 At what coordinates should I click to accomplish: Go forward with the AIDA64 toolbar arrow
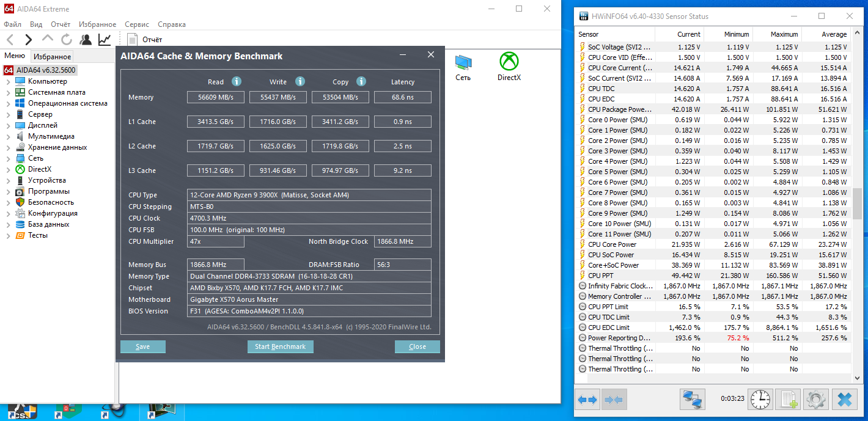(x=29, y=40)
